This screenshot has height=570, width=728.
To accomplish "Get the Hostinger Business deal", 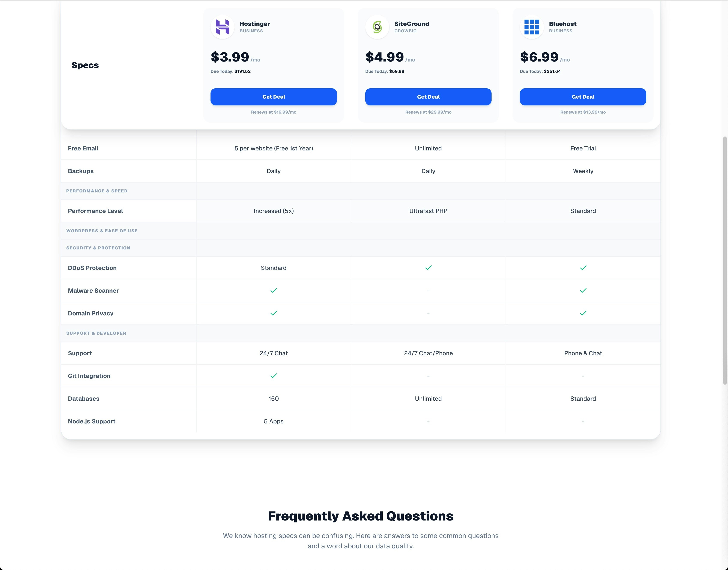I will click(x=273, y=97).
